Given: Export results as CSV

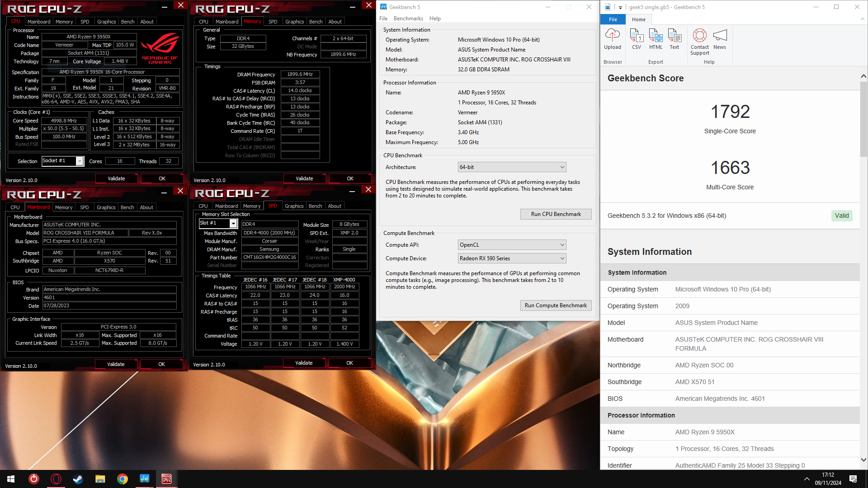Looking at the screenshot, I should (x=637, y=39).
